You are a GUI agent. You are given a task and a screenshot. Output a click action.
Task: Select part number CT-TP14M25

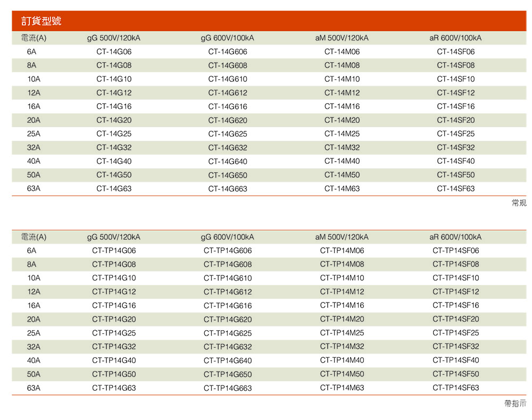(342, 333)
